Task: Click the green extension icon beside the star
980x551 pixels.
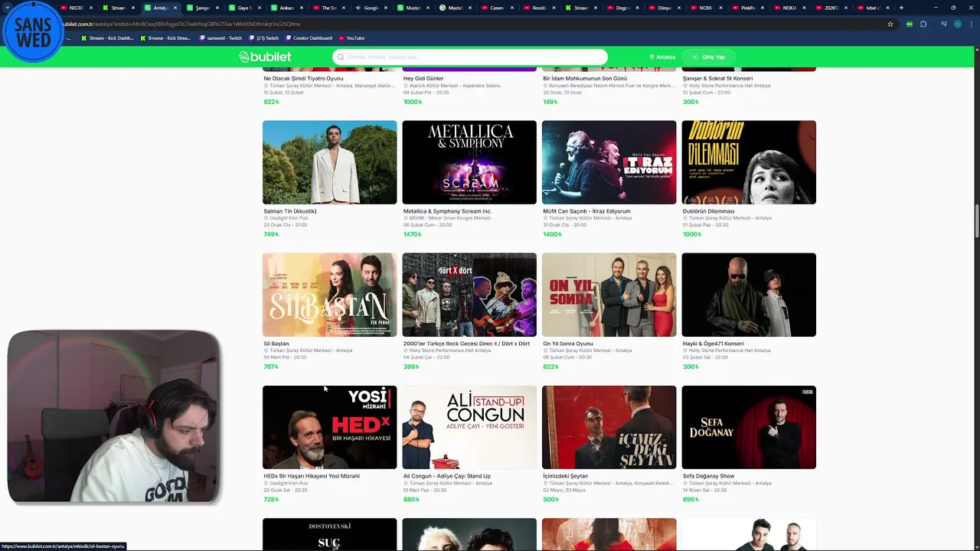Action: [x=909, y=24]
